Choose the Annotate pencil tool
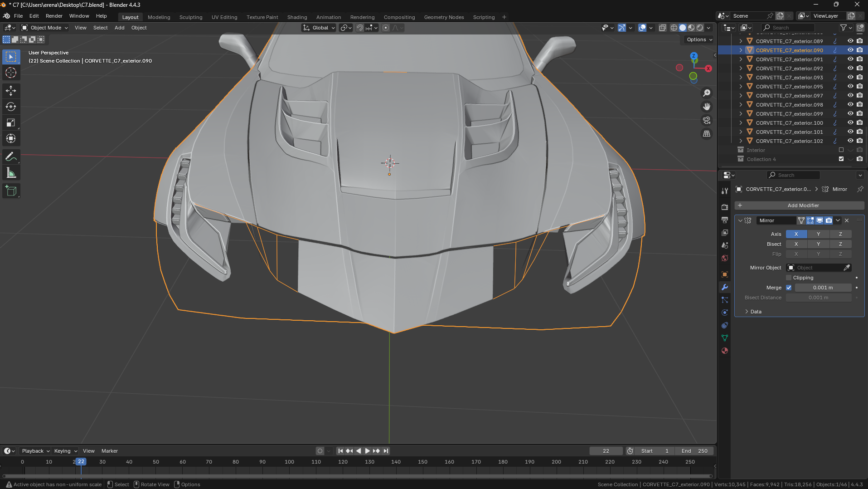Image resolution: width=868 pixels, height=489 pixels. 11,157
